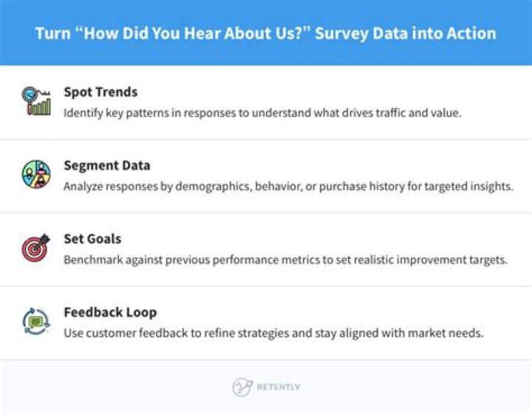
Task: Click the Set Goals benchmark description text
Action: point(285,260)
